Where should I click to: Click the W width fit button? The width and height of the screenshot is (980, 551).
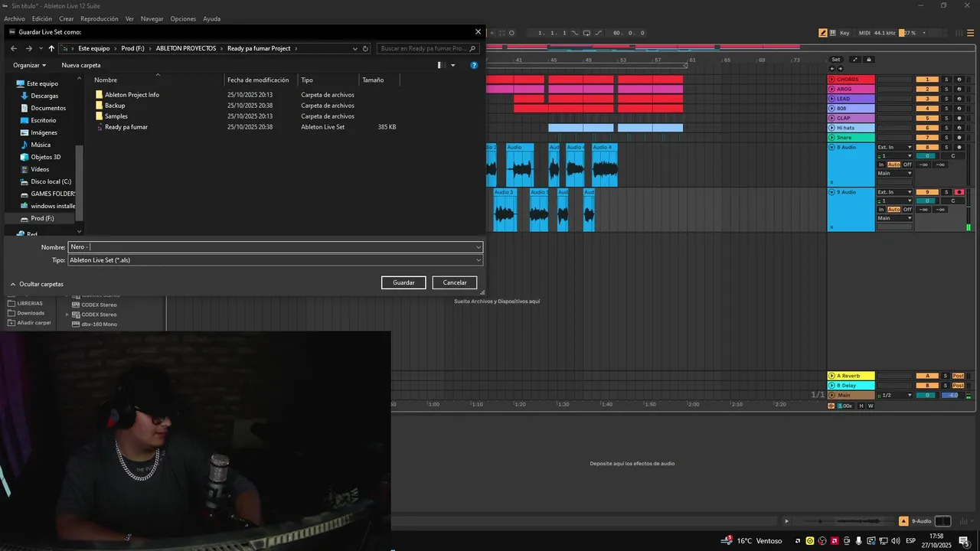[x=871, y=406]
